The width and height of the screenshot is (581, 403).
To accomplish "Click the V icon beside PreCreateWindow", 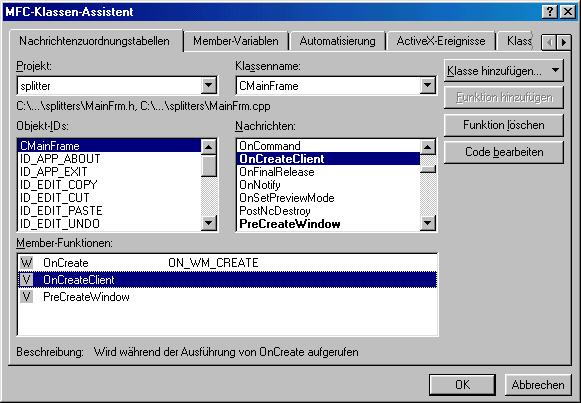I will (26, 297).
